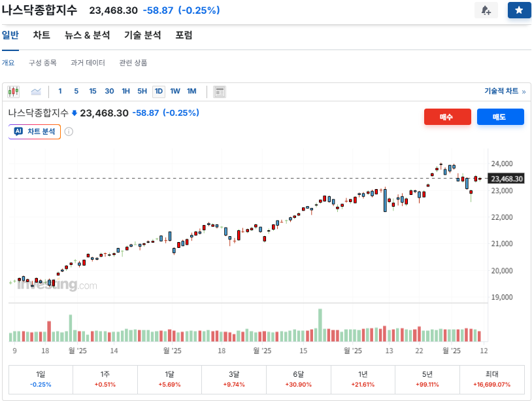Switch to area chart type icon
Image resolution: width=532 pixels, height=401 pixels.
tap(36, 92)
